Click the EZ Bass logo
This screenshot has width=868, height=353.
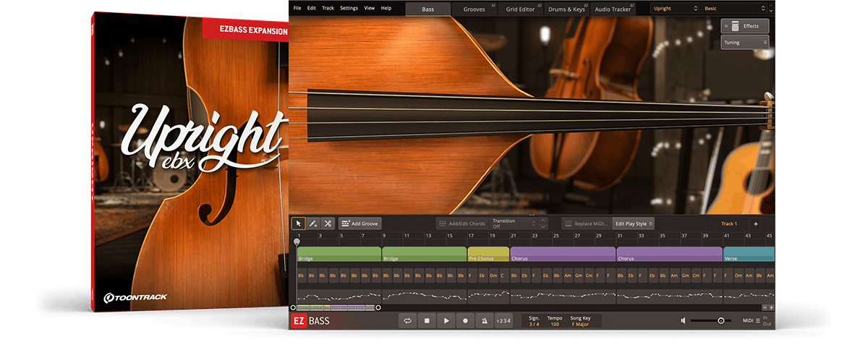310,320
